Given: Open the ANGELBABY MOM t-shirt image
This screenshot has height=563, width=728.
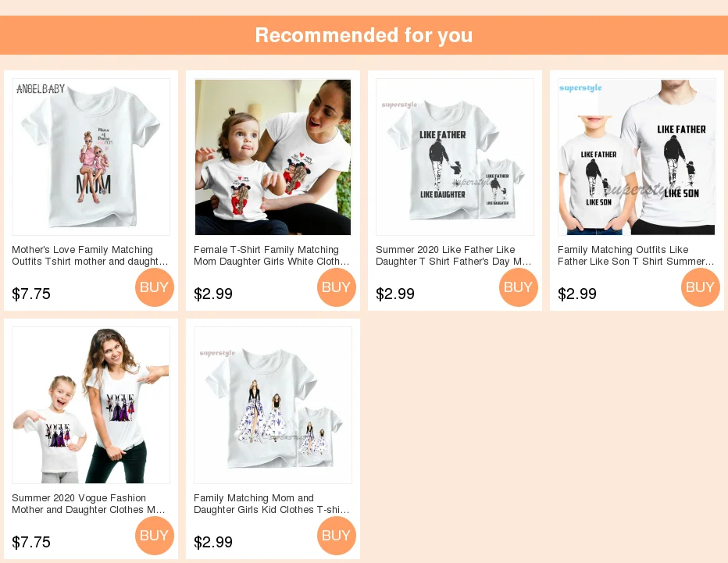Looking at the screenshot, I should point(91,157).
